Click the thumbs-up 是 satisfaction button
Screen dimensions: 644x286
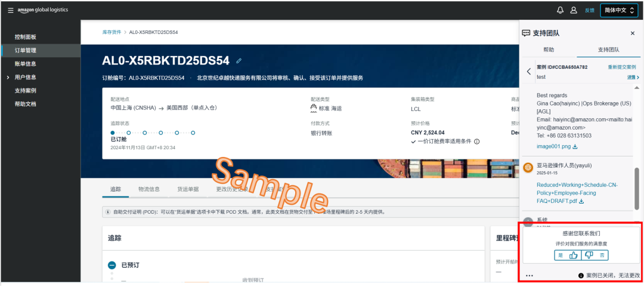click(568, 255)
